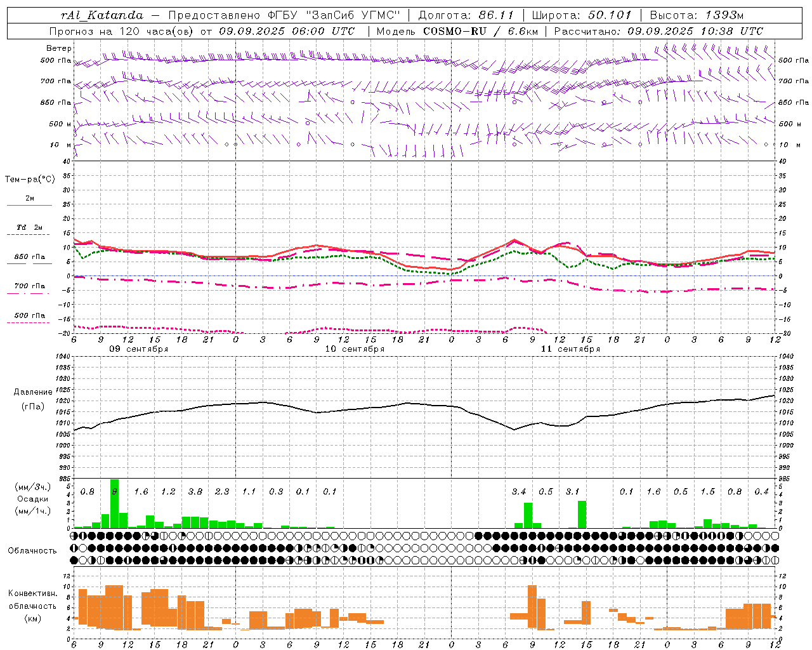Click the 3.8 precipitation total
812x650 pixels.
(x=195, y=492)
